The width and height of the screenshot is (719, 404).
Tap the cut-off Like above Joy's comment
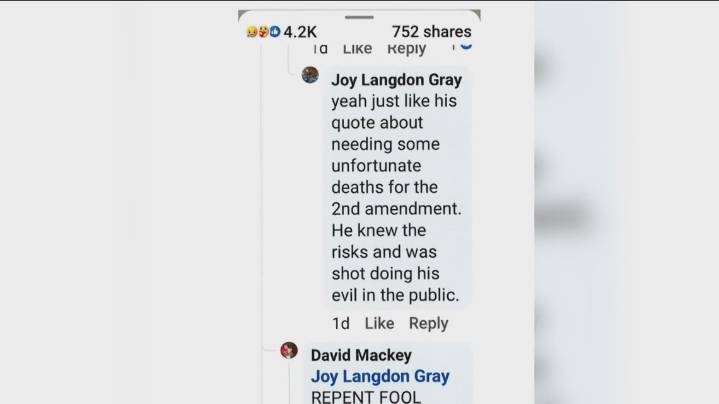pyautogui.click(x=358, y=48)
